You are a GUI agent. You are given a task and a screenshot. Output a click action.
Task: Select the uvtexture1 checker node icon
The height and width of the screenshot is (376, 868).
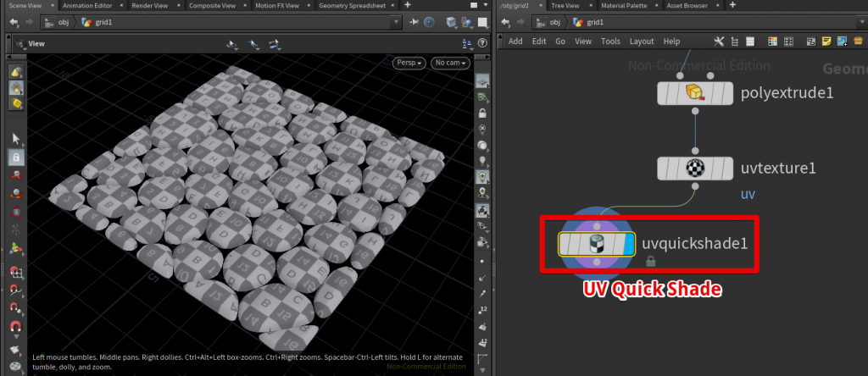695,168
